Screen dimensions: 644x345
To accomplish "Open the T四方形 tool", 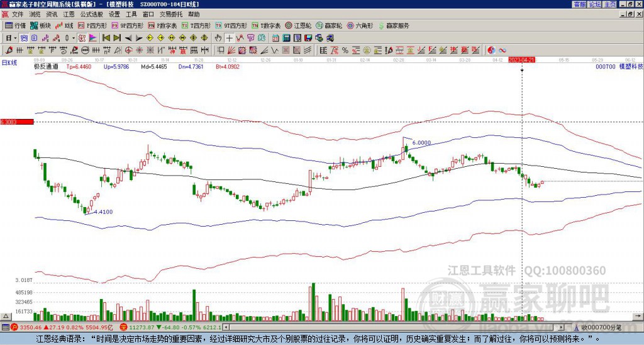I will 196,25.
